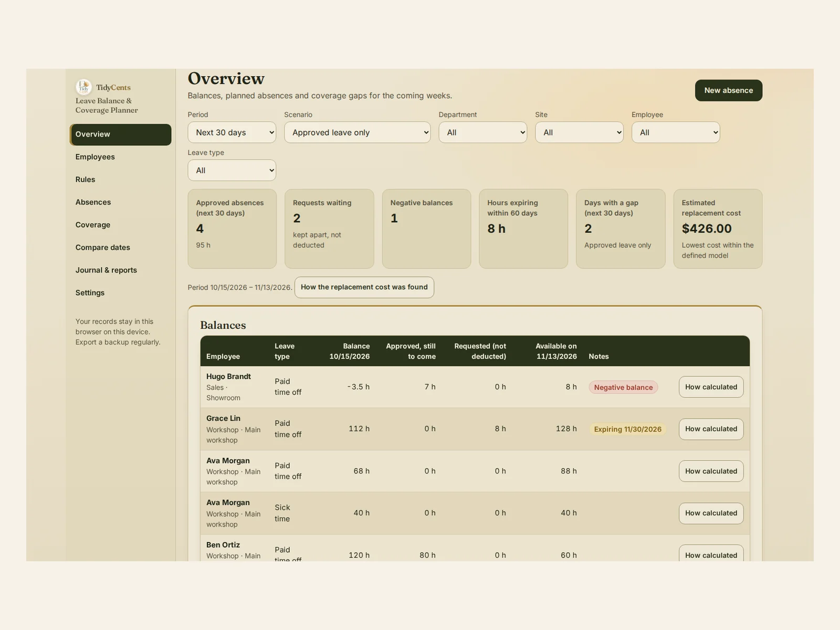
Task: Click the TidyCents logo icon
Action: click(83, 87)
